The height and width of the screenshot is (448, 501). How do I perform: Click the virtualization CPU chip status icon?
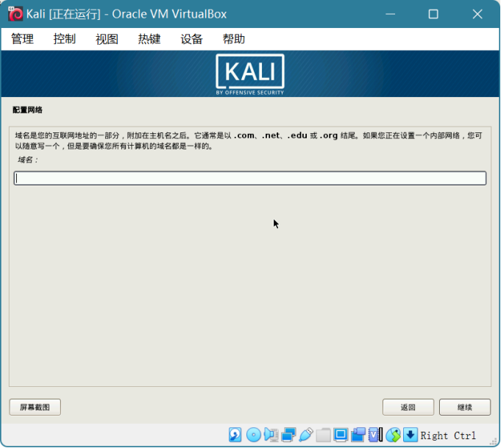click(x=375, y=435)
